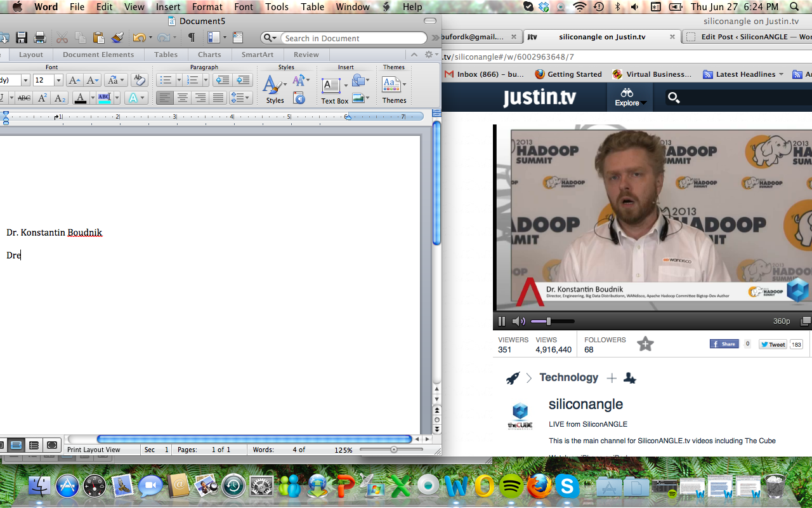Open the font size dropdown
Image resolution: width=812 pixels, height=508 pixels.
[x=58, y=80]
